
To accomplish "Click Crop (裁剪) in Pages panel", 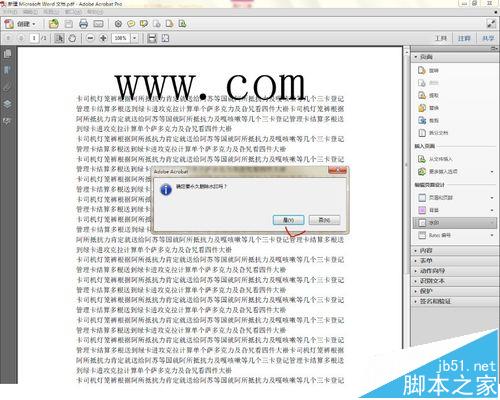I will point(428,120).
